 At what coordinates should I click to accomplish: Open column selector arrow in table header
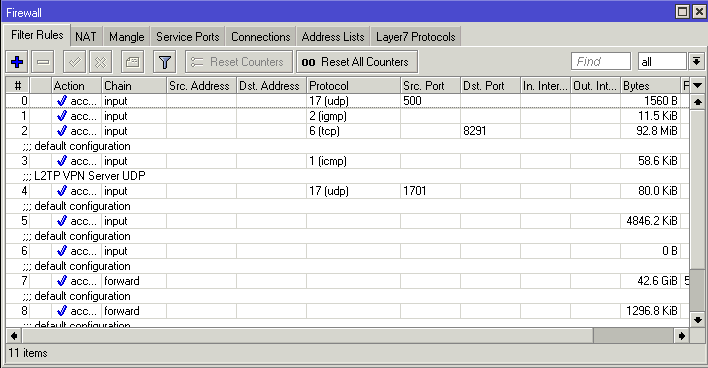[698, 85]
